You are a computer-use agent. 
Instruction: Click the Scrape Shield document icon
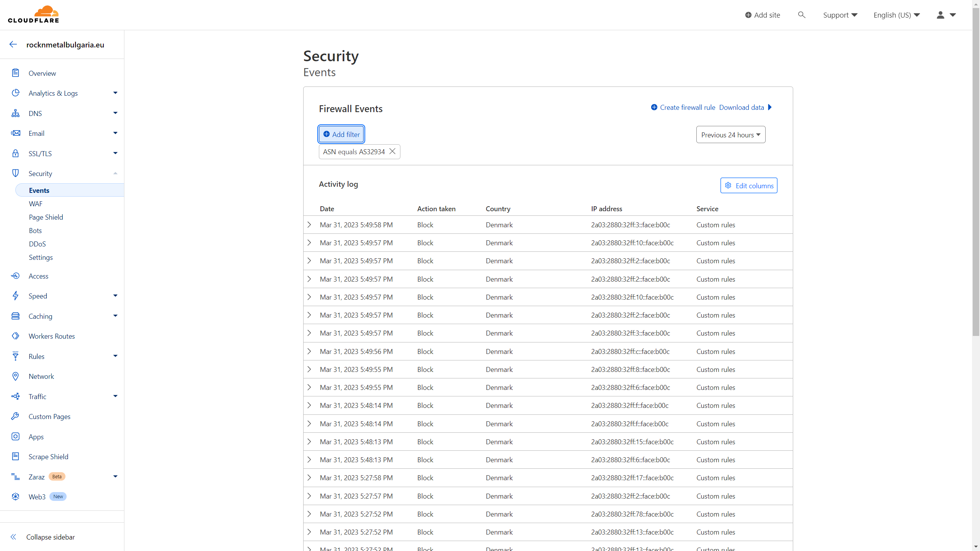[x=15, y=456]
